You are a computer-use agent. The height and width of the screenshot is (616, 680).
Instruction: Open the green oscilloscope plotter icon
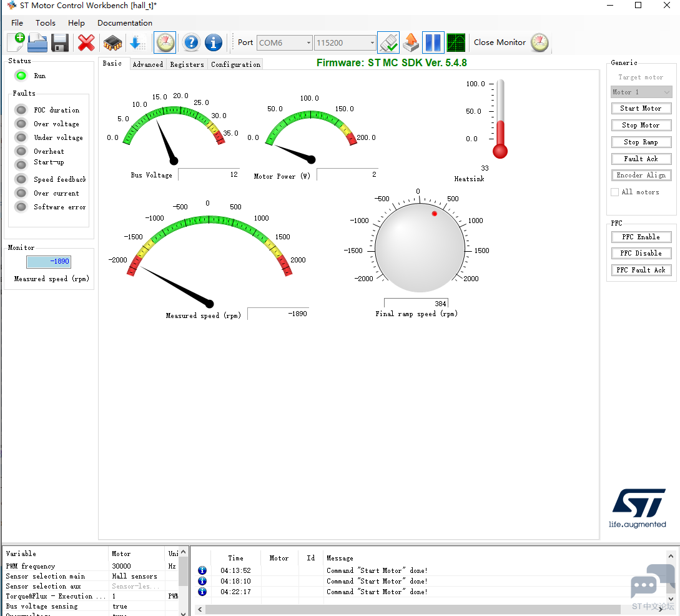[x=456, y=42]
